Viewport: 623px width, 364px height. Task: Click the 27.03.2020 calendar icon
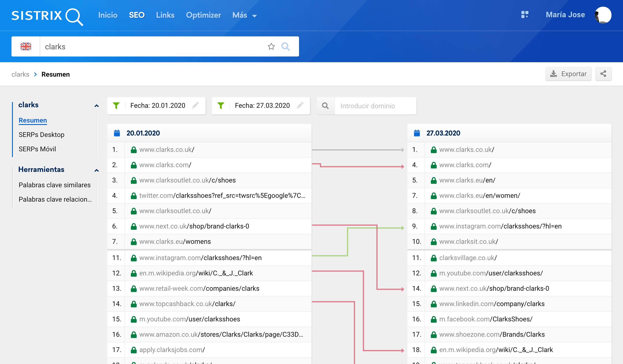(417, 133)
